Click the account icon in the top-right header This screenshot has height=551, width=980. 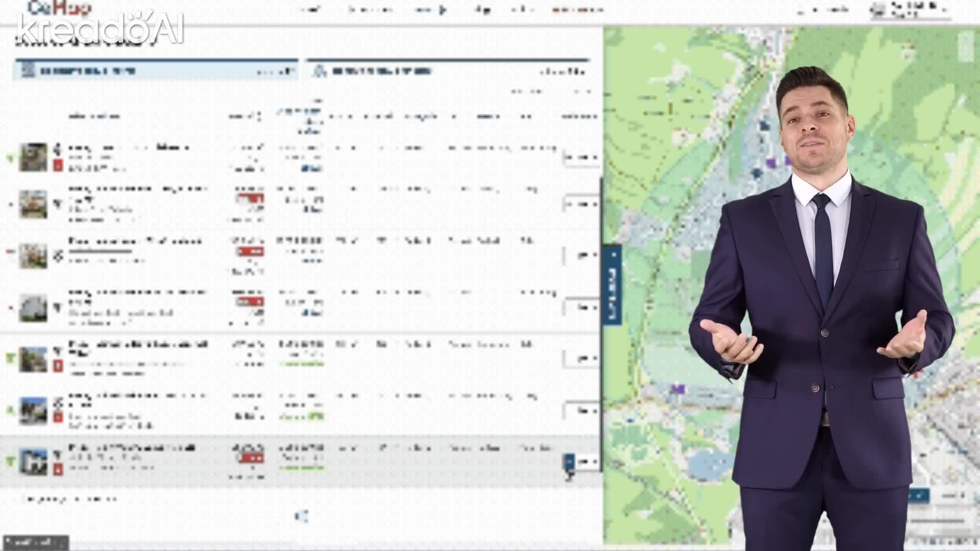[877, 9]
